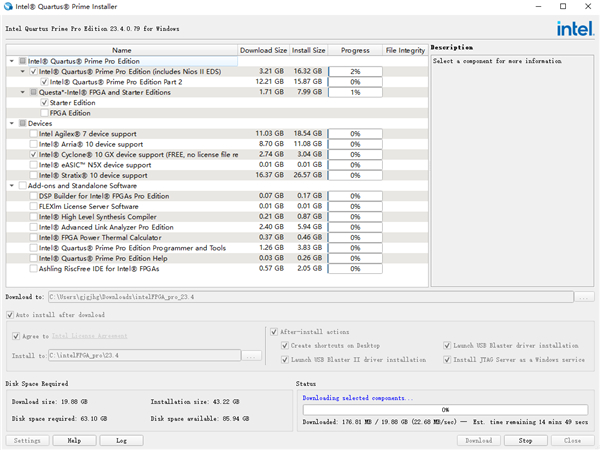Click the 1% progress bar for Questa row

click(x=355, y=92)
